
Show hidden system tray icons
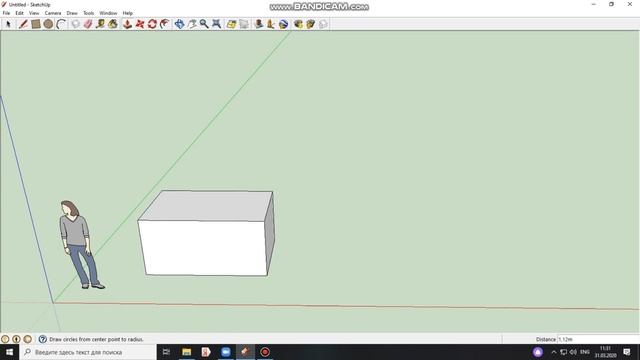coord(553,352)
